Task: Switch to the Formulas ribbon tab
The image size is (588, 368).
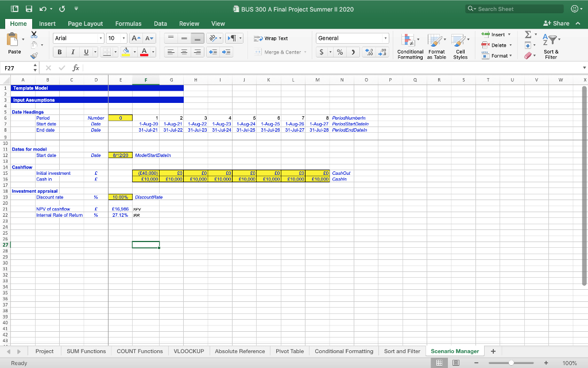Action: pos(128,24)
